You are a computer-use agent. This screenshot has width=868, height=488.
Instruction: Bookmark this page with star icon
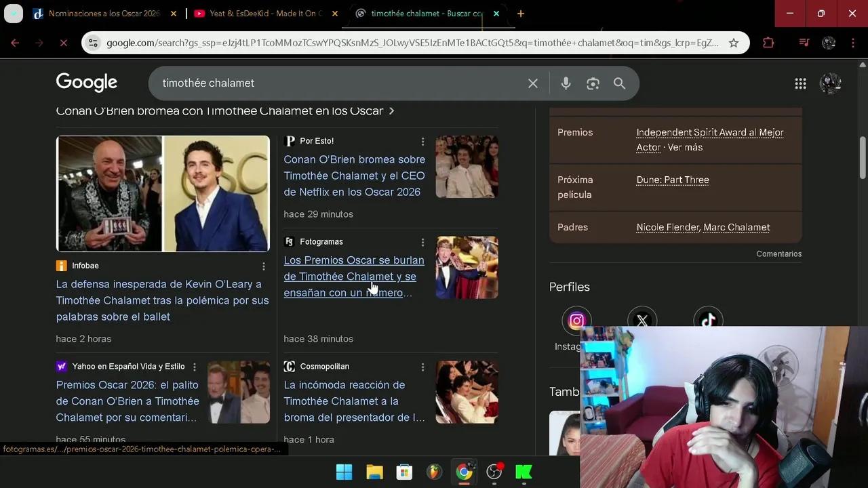pos(733,43)
